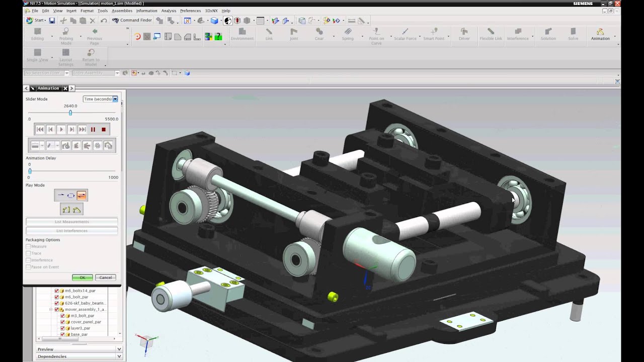Click the tree's horizontal scrollbar
Viewport: 644px width, 362px height.
59,339
